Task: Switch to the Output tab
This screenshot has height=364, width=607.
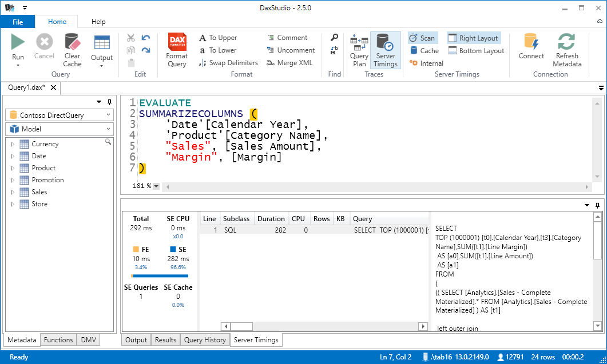Action: [136, 339]
